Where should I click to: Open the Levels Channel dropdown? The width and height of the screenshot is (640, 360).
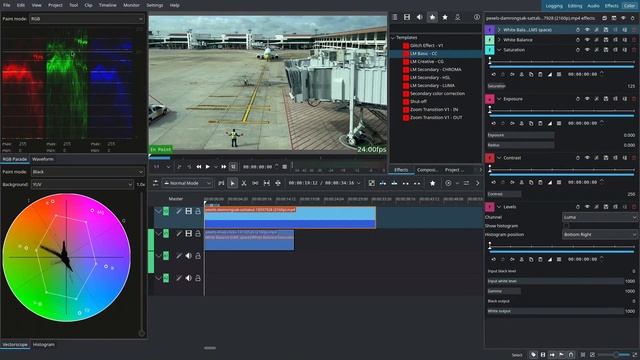(600, 217)
